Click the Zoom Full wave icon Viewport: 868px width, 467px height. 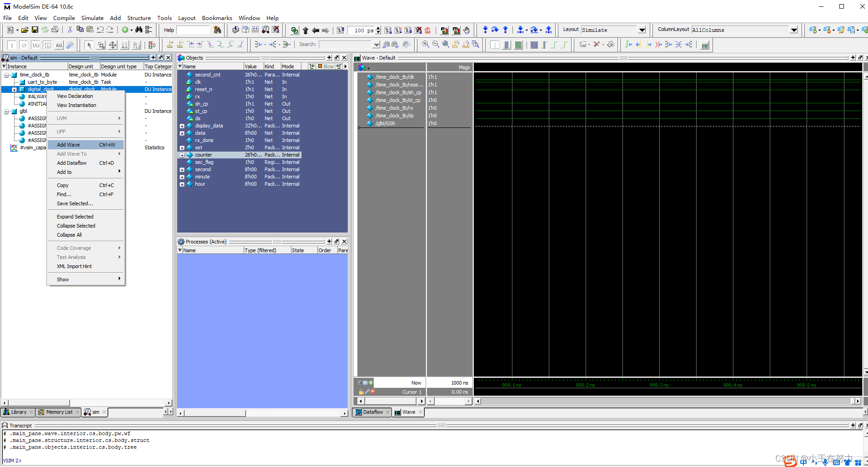click(446, 45)
